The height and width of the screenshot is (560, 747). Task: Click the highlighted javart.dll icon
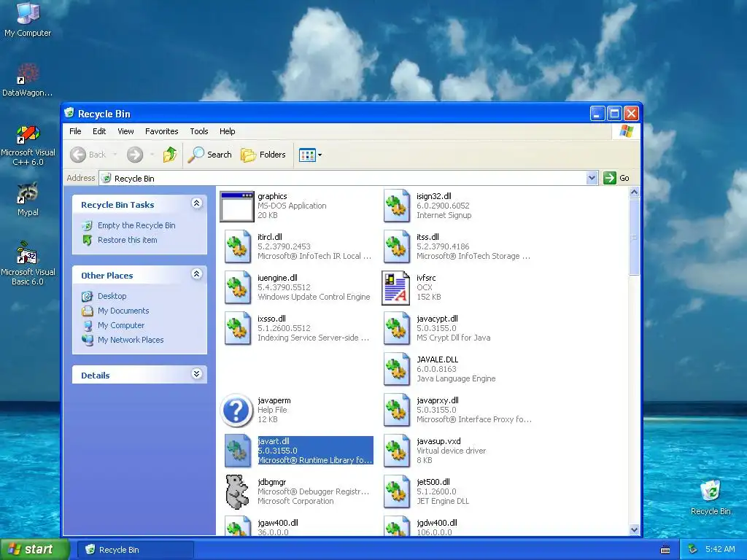point(237,451)
